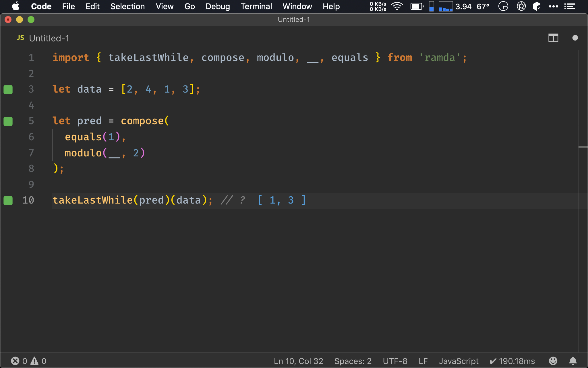Click the split editor icon in title bar
This screenshot has height=368, width=588.
(x=553, y=38)
